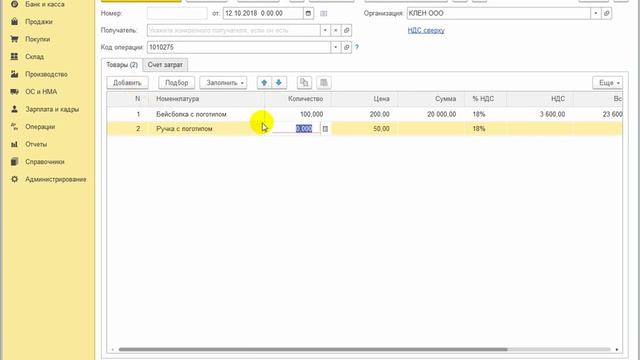Click the Администрирование gear icon
Image resolution: width=640 pixels, height=360 pixels.
[x=14, y=179]
